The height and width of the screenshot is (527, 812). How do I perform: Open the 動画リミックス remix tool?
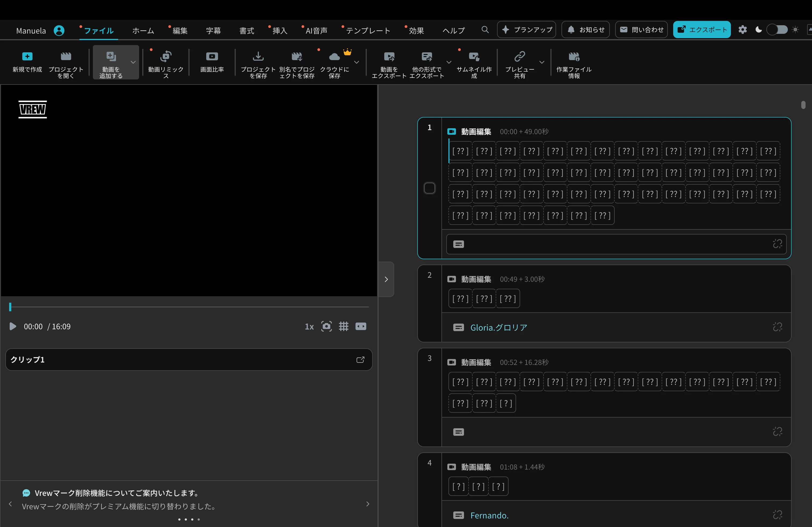pyautogui.click(x=166, y=57)
